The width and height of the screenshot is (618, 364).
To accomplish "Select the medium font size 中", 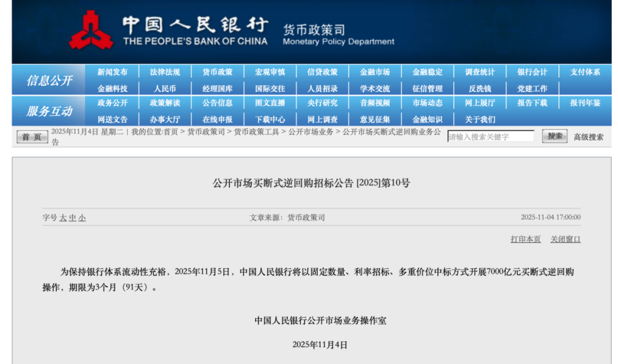I will click(73, 218).
